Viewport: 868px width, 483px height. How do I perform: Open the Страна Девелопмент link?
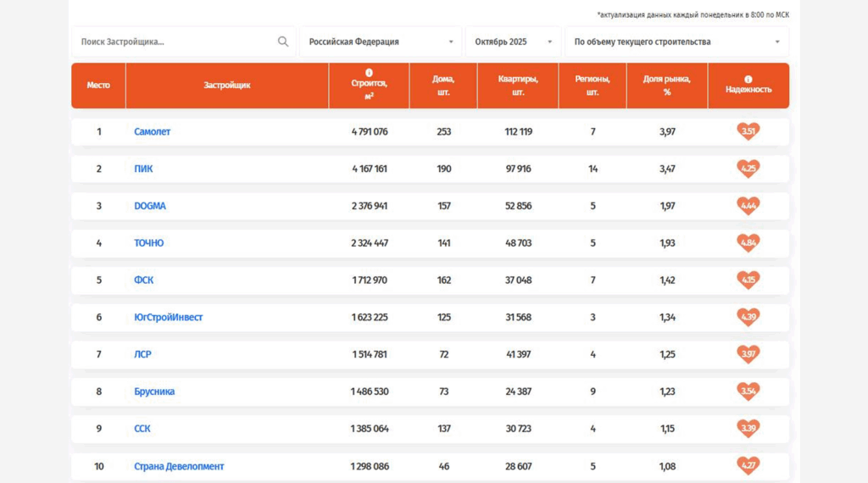pyautogui.click(x=179, y=467)
